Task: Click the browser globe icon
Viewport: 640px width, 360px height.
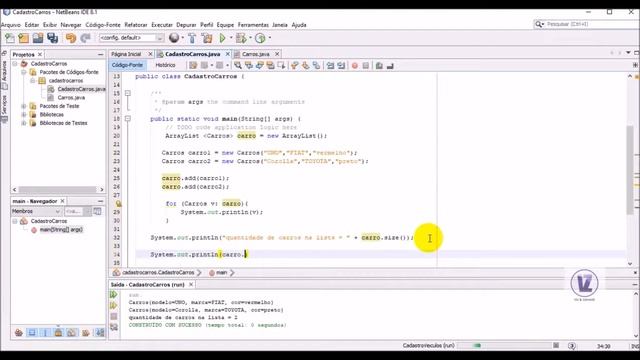Action: click(x=174, y=38)
